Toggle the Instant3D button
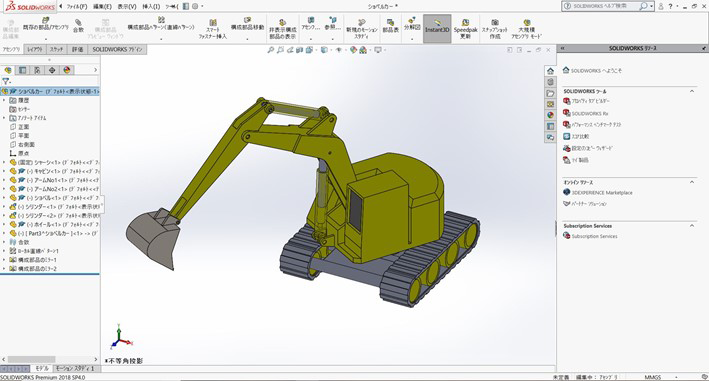Image resolution: width=709 pixels, height=381 pixels. coord(437,28)
